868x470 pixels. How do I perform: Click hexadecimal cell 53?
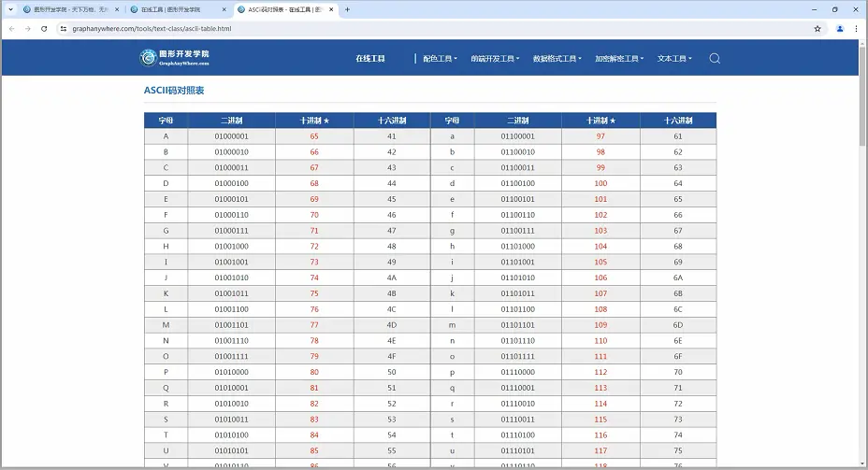tap(392, 420)
